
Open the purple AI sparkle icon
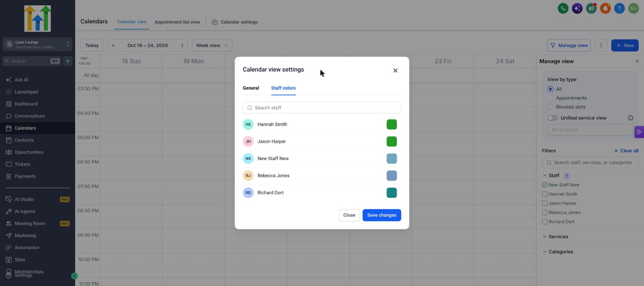(577, 8)
